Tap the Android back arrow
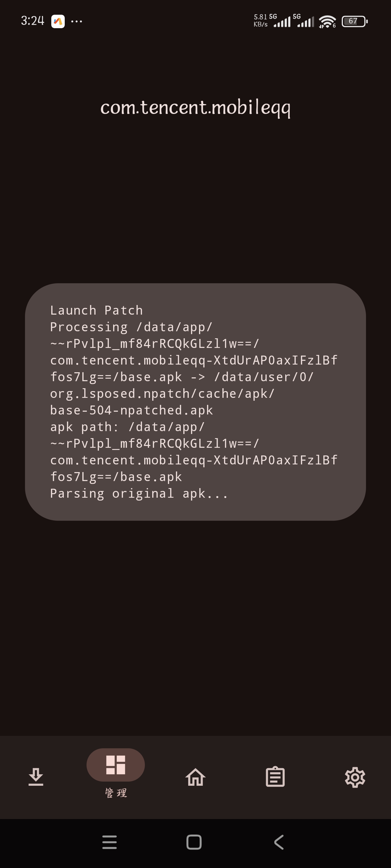Image resolution: width=391 pixels, height=868 pixels. 279,842
